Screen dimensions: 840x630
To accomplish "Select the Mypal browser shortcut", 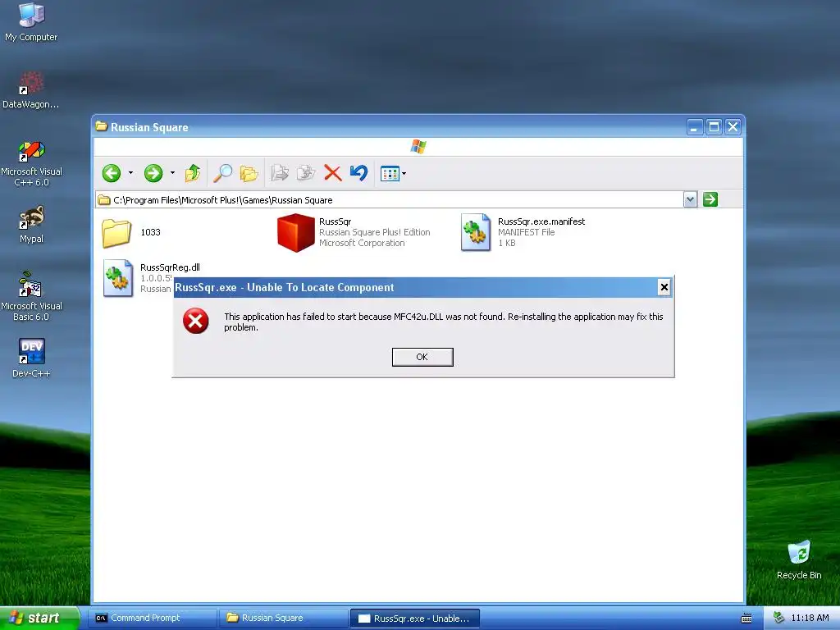I will (31, 225).
